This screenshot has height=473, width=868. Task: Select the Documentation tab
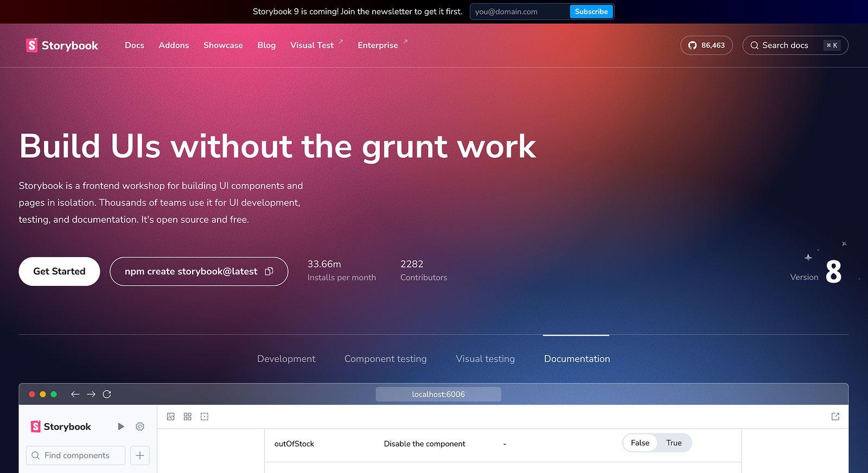coord(577,359)
